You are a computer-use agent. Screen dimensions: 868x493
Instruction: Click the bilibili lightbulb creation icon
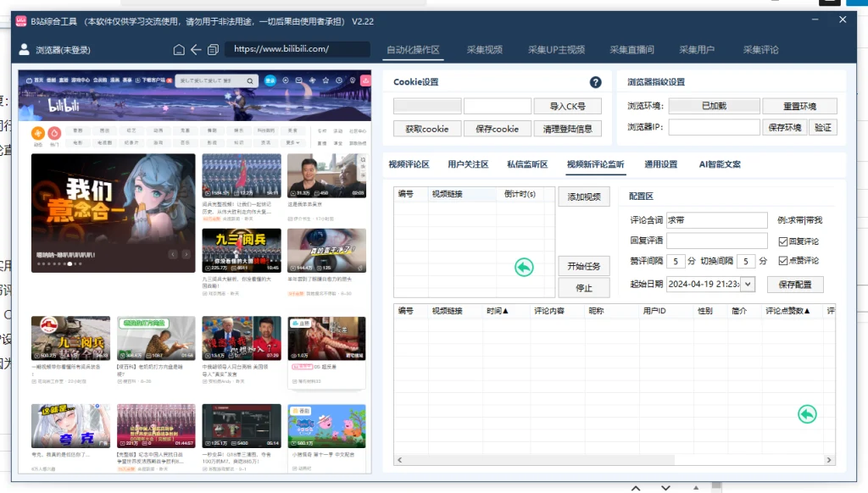(x=352, y=80)
